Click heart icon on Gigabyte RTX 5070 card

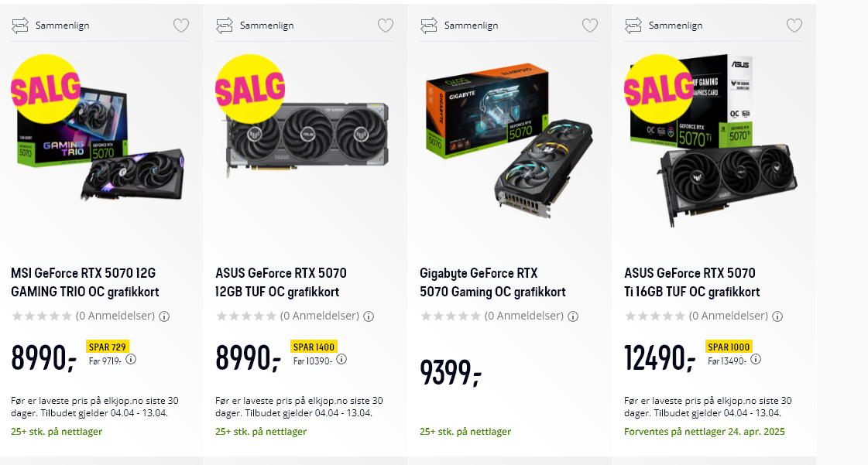pyautogui.click(x=590, y=26)
